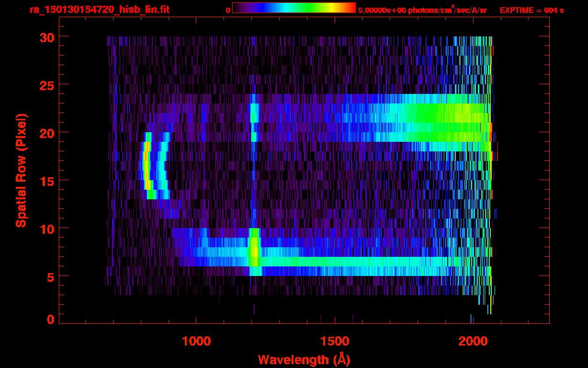Click the rainbow color scale bar
This screenshot has height=368, width=588.
pos(294,8)
